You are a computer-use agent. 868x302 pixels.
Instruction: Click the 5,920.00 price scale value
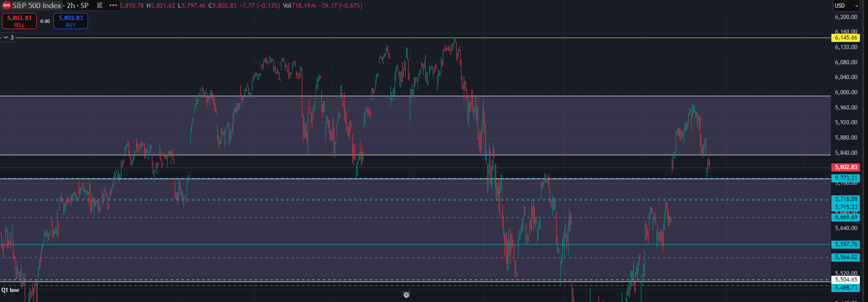[846, 122]
